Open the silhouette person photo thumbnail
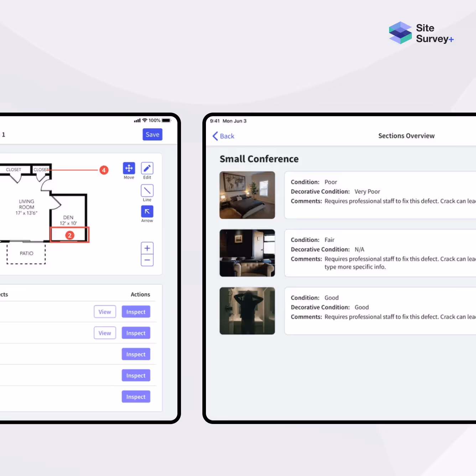This screenshot has width=476, height=476. pos(247,311)
